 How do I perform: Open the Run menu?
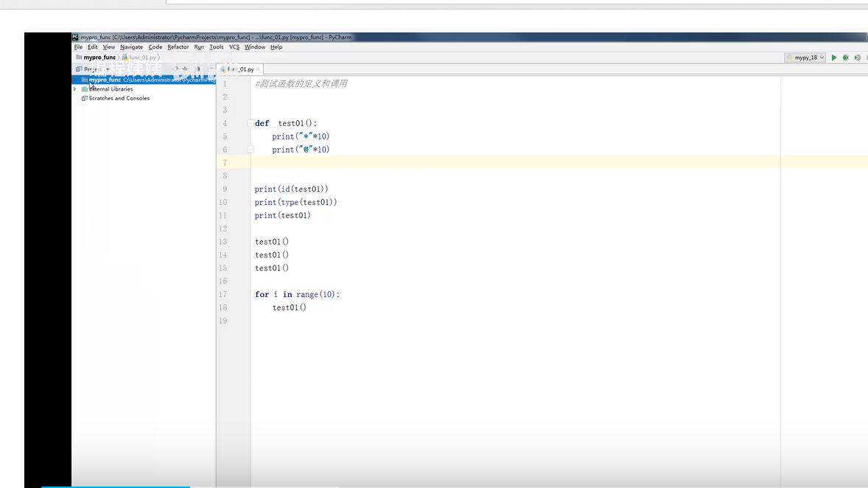click(x=199, y=47)
